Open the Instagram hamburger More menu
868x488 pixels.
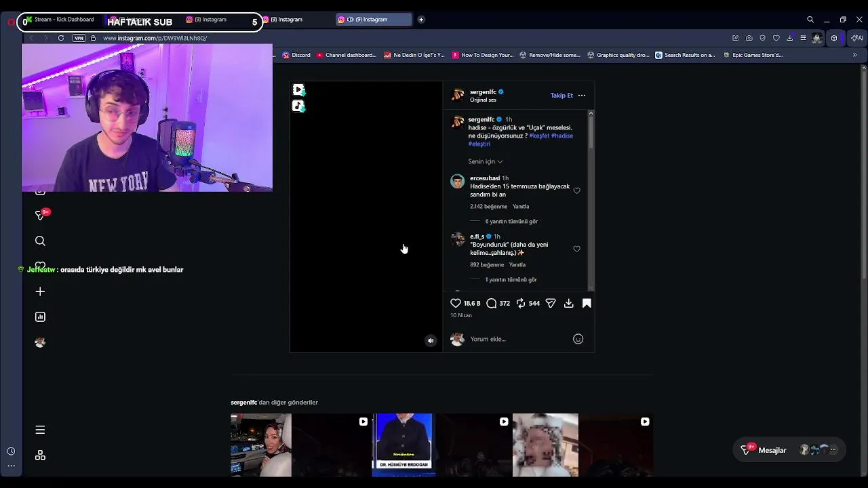point(40,430)
